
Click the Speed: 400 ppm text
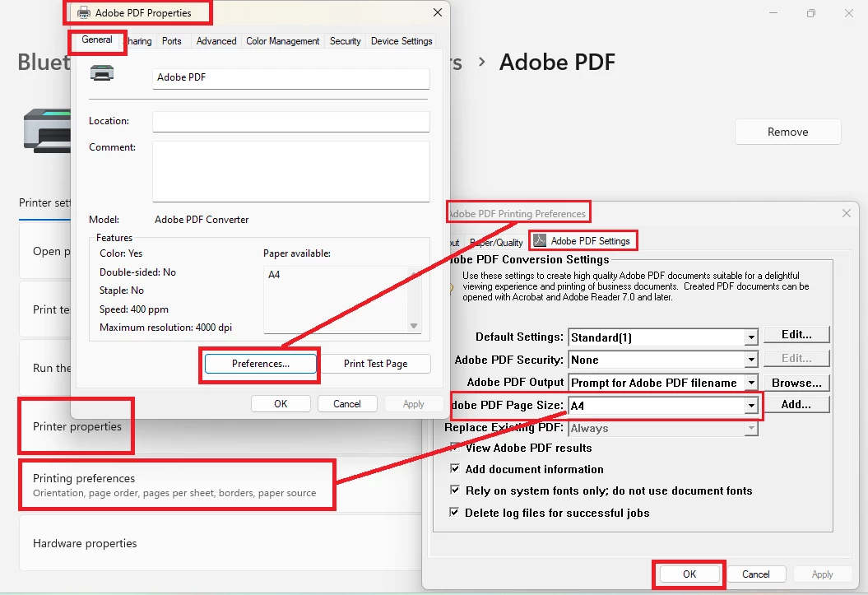pos(134,309)
